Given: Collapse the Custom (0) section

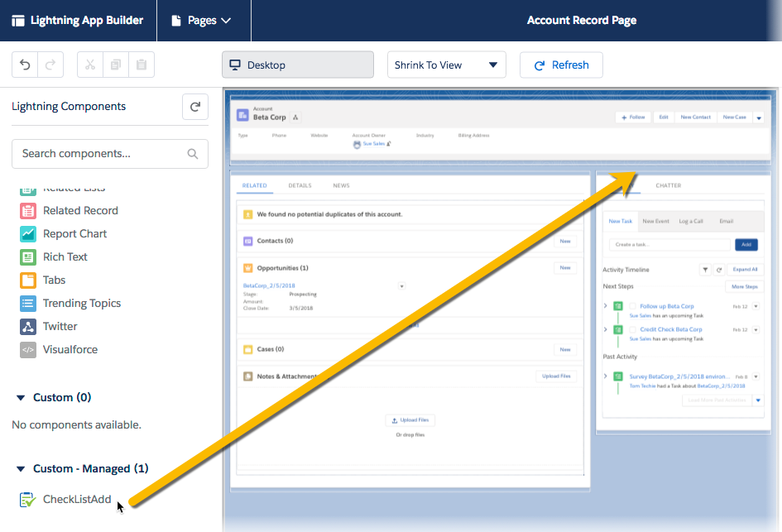Looking at the screenshot, I should pos(21,398).
